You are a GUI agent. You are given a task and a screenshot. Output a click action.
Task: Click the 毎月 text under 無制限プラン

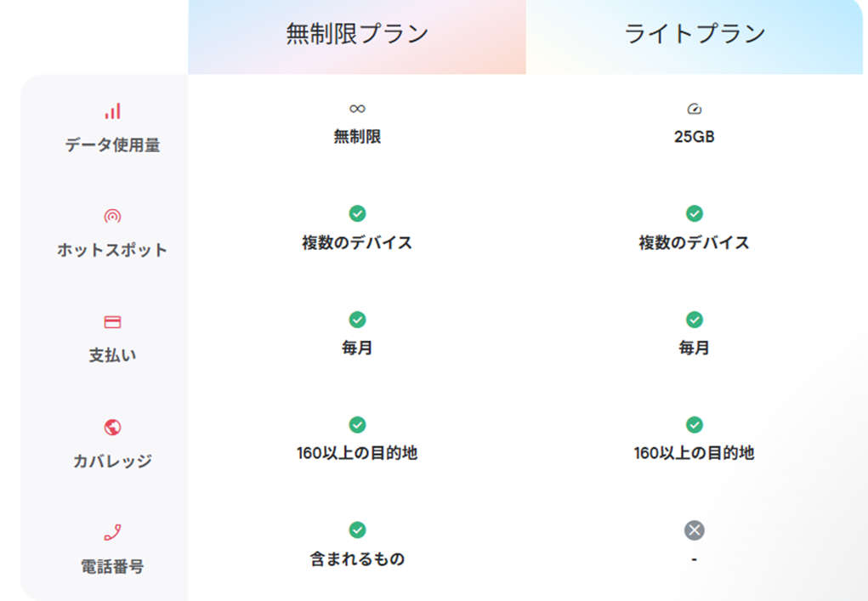[x=357, y=349]
